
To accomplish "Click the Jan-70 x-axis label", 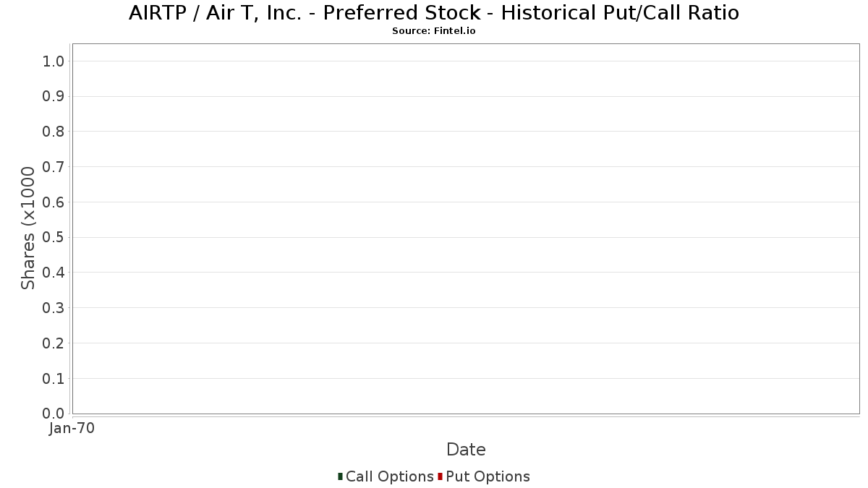I will point(72,429).
